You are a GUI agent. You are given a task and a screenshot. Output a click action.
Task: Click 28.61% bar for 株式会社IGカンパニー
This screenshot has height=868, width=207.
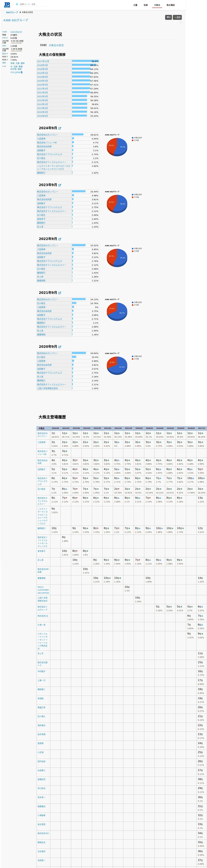77,134
